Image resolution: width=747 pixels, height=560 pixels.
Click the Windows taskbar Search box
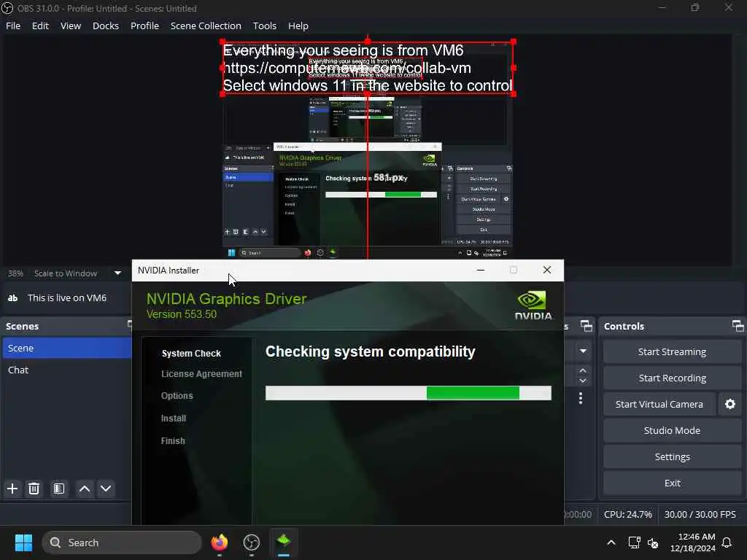point(122,542)
